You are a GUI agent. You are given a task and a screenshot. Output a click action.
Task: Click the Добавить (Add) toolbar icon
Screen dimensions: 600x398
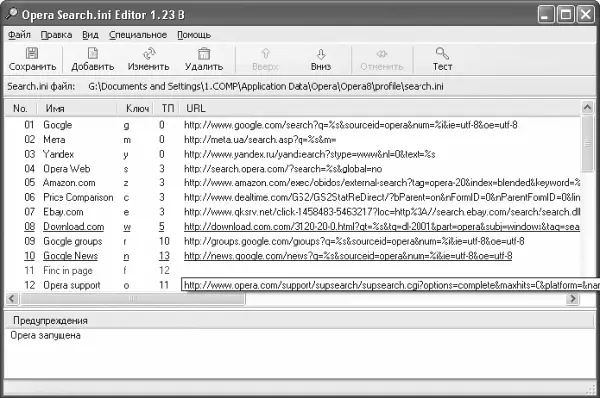[93, 54]
